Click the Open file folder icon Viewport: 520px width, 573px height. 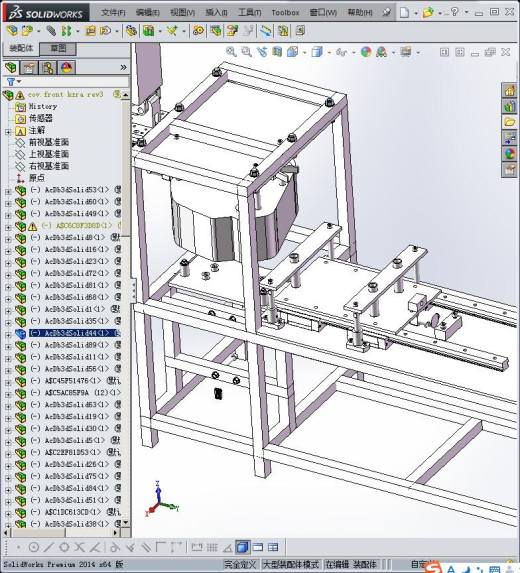click(x=428, y=12)
